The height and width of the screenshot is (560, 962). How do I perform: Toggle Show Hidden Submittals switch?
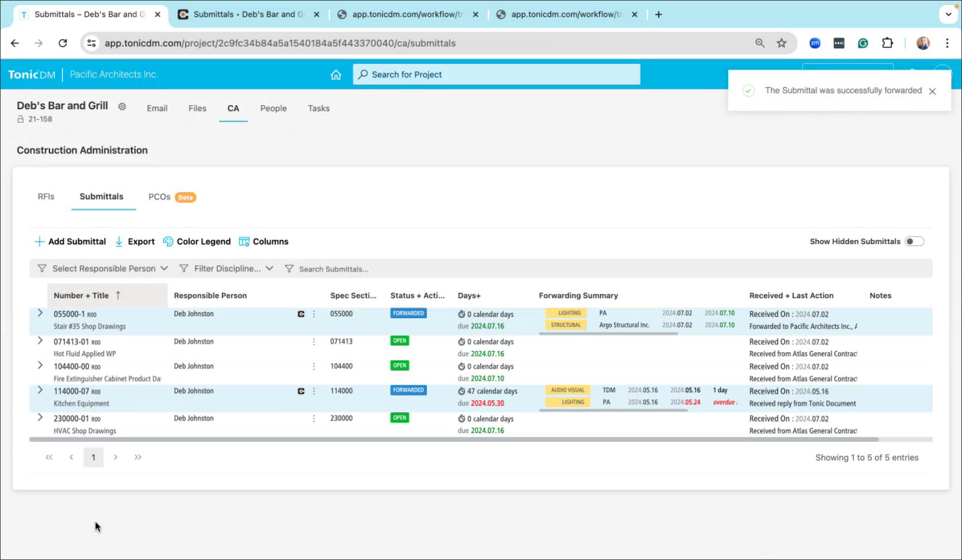pyautogui.click(x=914, y=241)
